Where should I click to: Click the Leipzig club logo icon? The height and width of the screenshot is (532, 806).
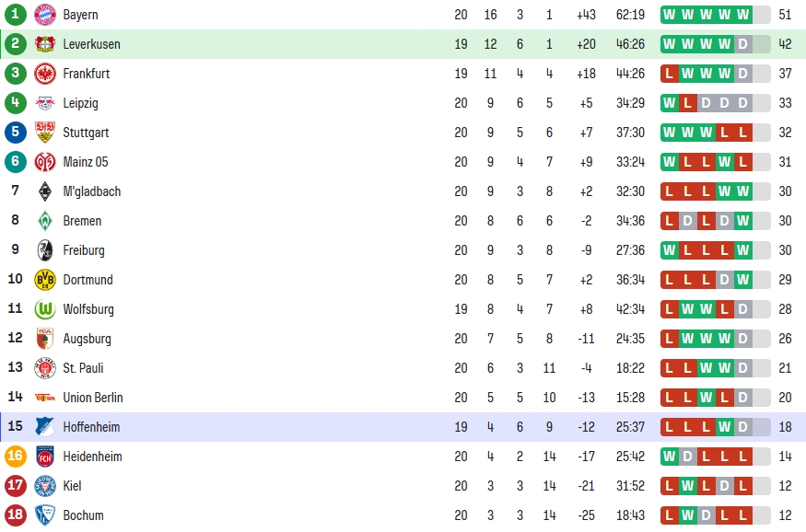45,103
